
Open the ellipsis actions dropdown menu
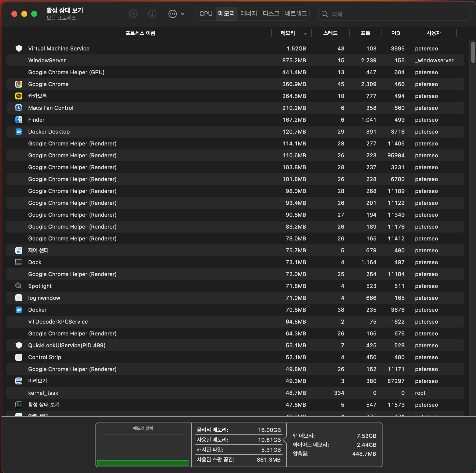pos(172,14)
